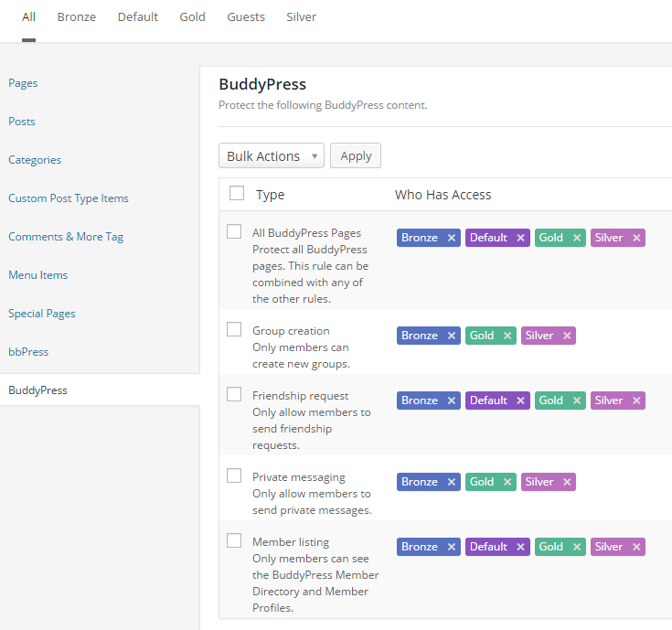Remove Silver from All BuddyPress Pages row
672x630 pixels.
tap(636, 238)
